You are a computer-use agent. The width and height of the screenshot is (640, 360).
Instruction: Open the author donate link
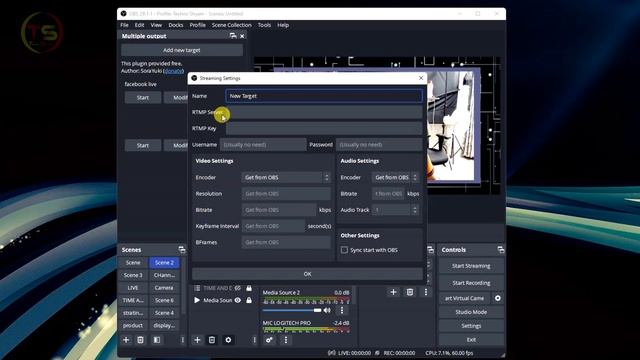pos(173,71)
